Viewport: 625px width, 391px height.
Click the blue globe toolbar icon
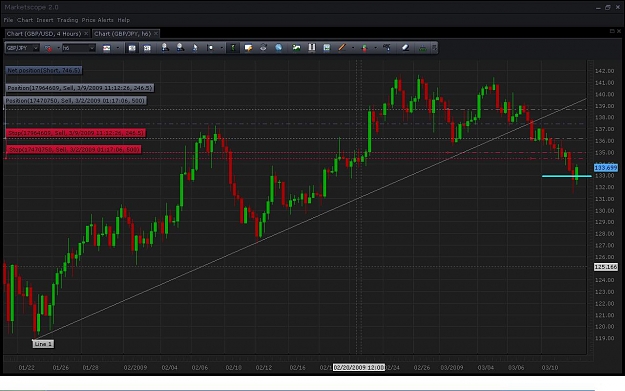click(279, 48)
